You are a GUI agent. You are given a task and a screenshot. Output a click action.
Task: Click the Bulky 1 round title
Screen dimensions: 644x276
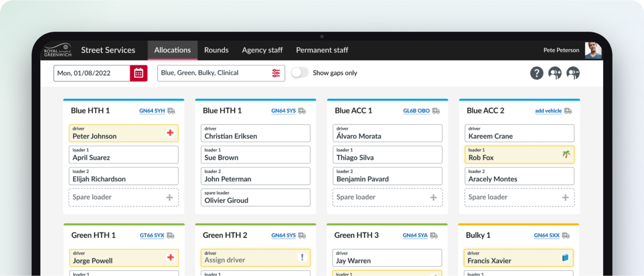(x=478, y=235)
